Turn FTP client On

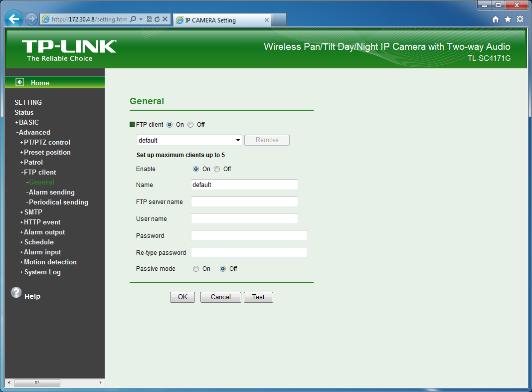(x=170, y=125)
